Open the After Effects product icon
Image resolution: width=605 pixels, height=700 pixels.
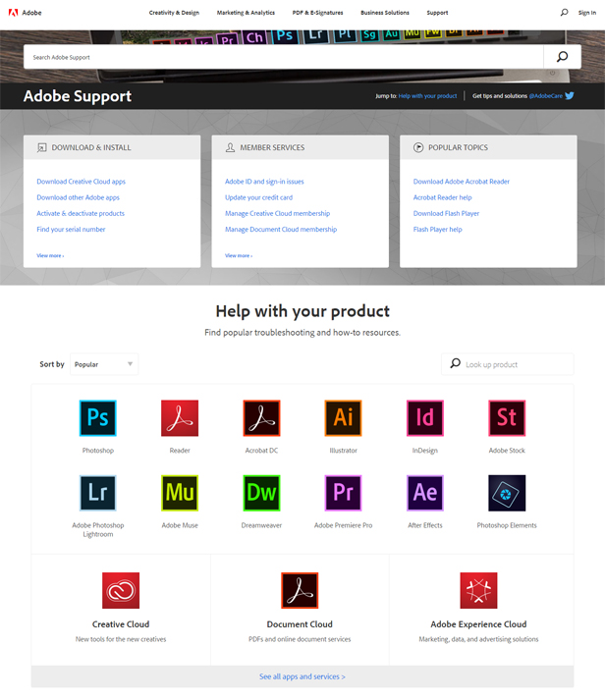click(425, 493)
